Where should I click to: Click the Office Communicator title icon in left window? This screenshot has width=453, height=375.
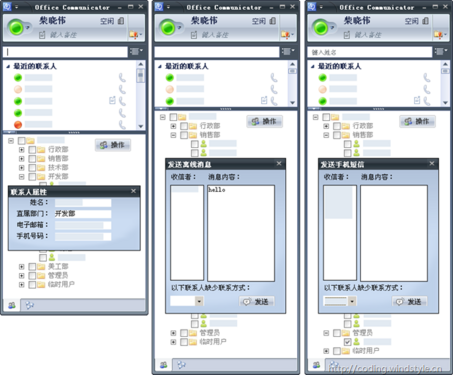(x=7, y=6)
